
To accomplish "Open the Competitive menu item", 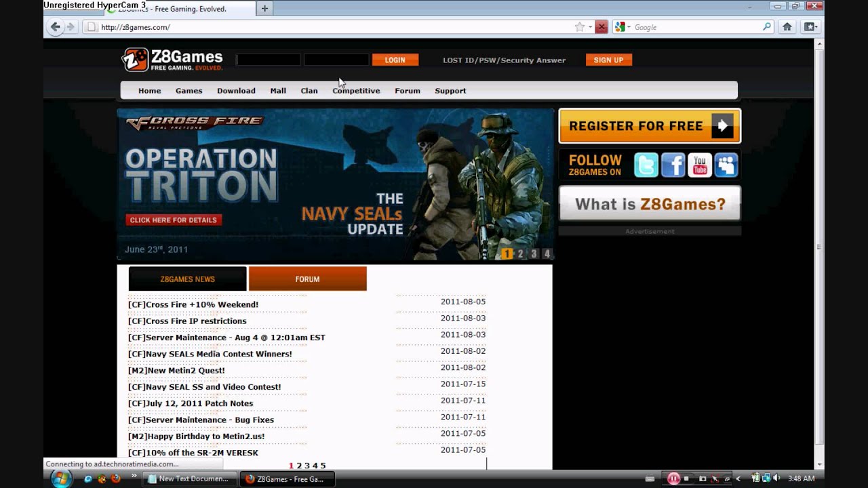I will tap(356, 91).
